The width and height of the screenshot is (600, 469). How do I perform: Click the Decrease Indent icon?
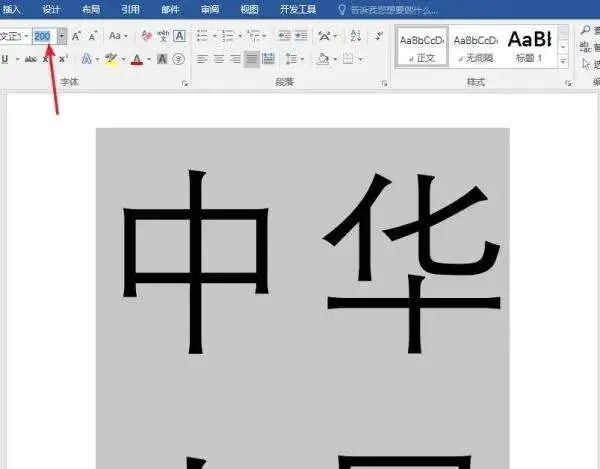point(284,36)
